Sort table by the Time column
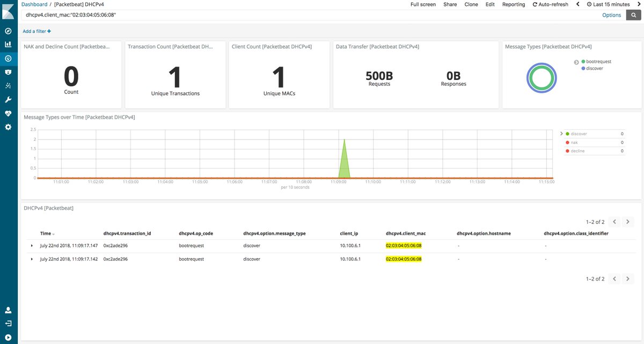This screenshot has height=344, width=644. tap(47, 233)
